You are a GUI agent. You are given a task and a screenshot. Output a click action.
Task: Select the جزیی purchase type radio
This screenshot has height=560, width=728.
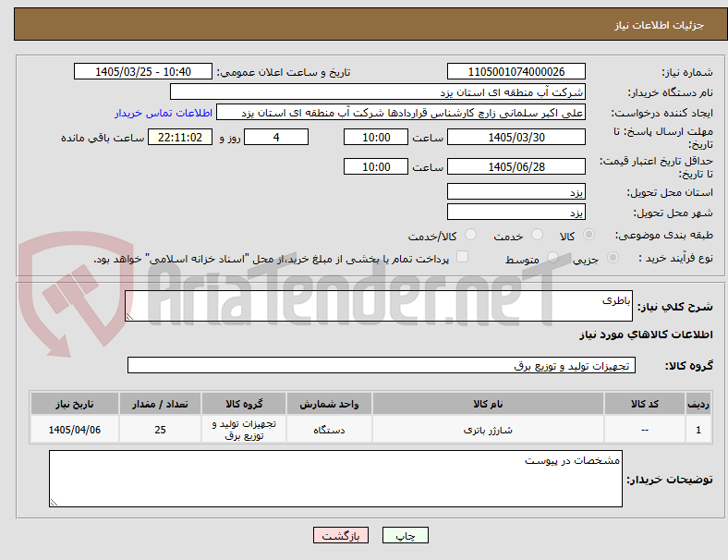(613, 258)
